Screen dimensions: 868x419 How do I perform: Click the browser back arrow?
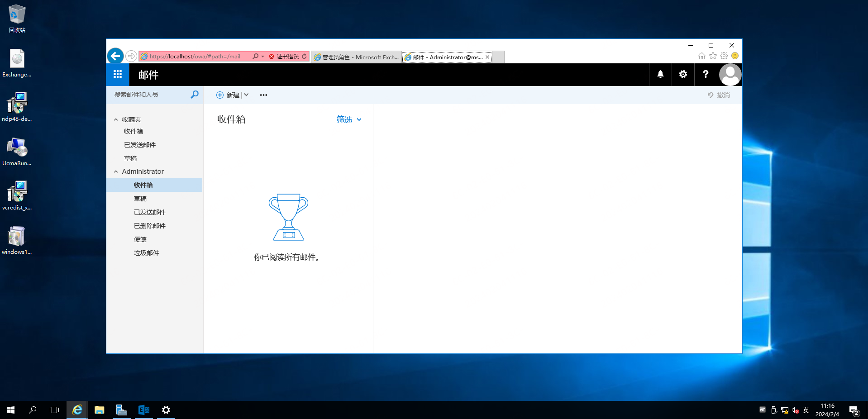point(115,56)
